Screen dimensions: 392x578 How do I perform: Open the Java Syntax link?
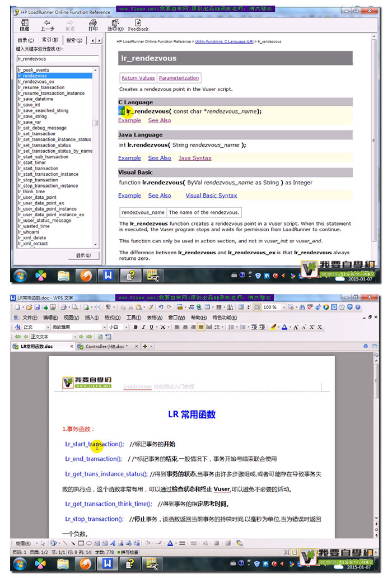click(x=195, y=158)
